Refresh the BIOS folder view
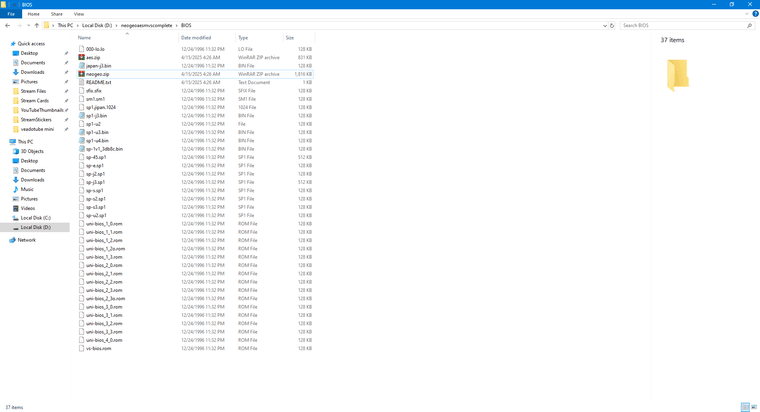Viewport: 760px width, 412px height. click(x=612, y=25)
